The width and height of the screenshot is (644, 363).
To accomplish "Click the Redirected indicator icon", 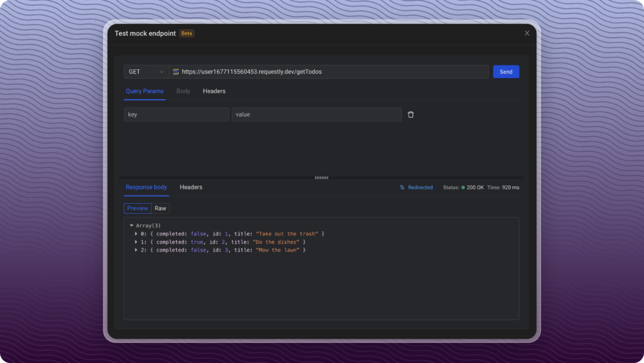I will [x=402, y=187].
